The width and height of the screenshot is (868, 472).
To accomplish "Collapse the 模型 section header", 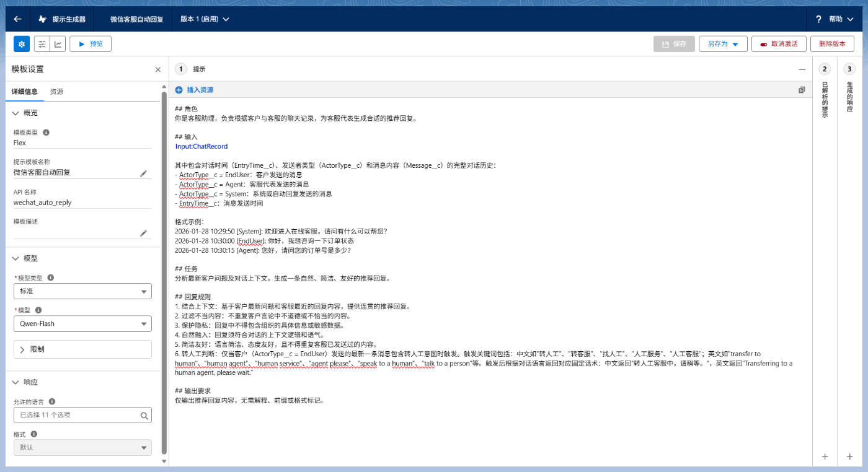I will click(x=25, y=258).
